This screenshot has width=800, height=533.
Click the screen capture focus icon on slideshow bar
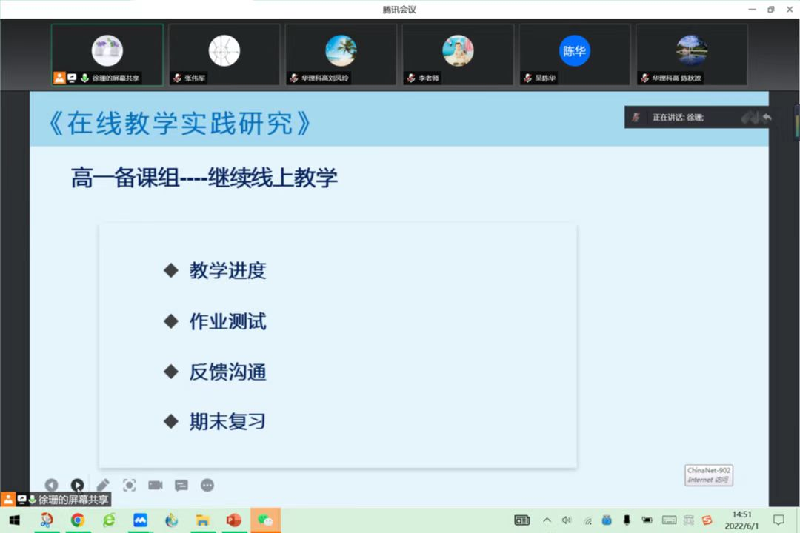[x=130, y=485]
